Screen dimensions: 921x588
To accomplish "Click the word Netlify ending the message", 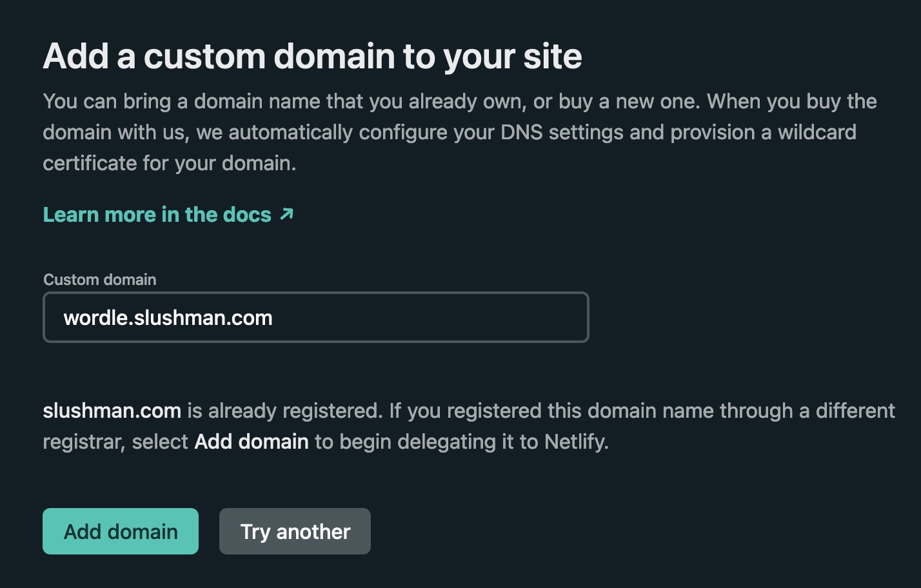I will 575,442.
